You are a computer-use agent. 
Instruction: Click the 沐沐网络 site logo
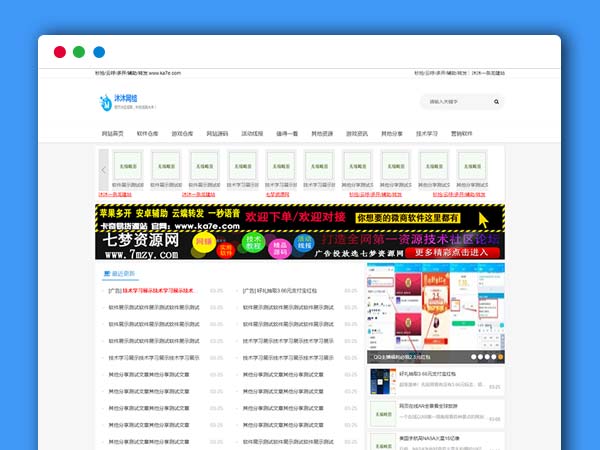[127, 102]
